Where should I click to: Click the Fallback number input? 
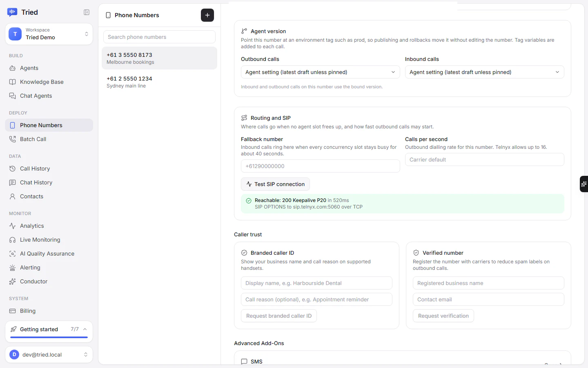pos(321,166)
